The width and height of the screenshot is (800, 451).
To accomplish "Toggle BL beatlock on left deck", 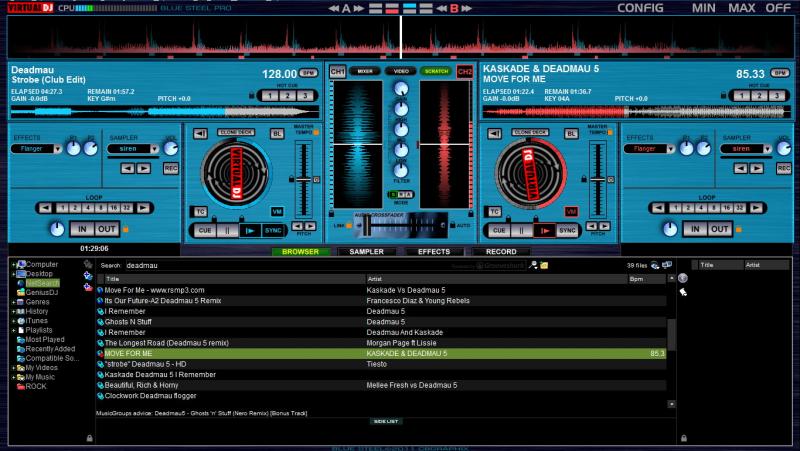I will click(277, 134).
